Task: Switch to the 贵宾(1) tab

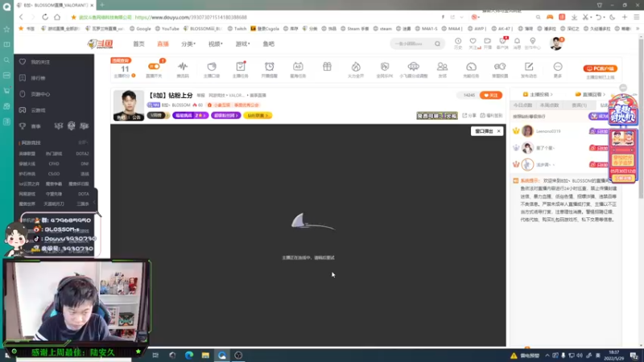Action: [579, 105]
